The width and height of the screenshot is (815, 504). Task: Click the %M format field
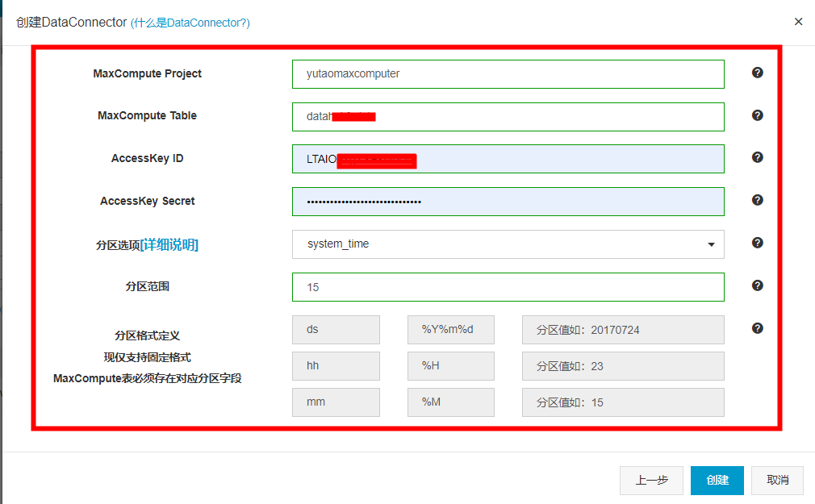(x=450, y=402)
